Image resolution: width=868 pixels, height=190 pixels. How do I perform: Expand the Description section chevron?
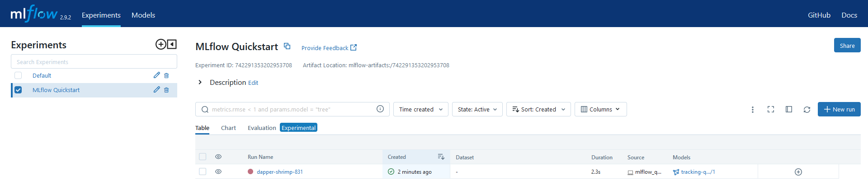coord(200,82)
